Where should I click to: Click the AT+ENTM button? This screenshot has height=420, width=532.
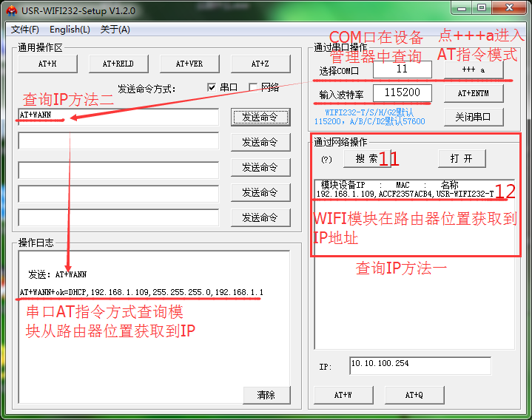(474, 93)
